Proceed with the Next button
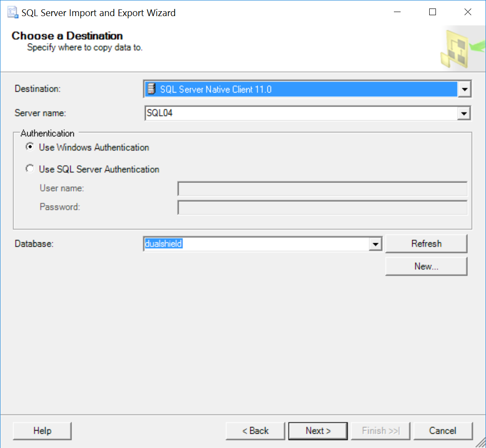This screenshot has width=486, height=448. 318,431
